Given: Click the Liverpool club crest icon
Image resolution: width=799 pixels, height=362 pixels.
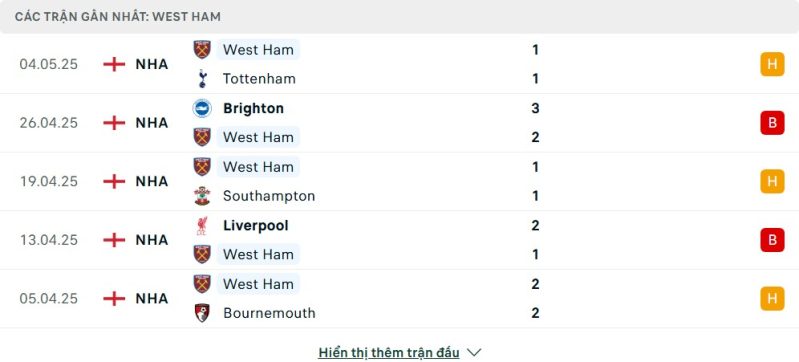Looking at the screenshot, I should (202, 225).
